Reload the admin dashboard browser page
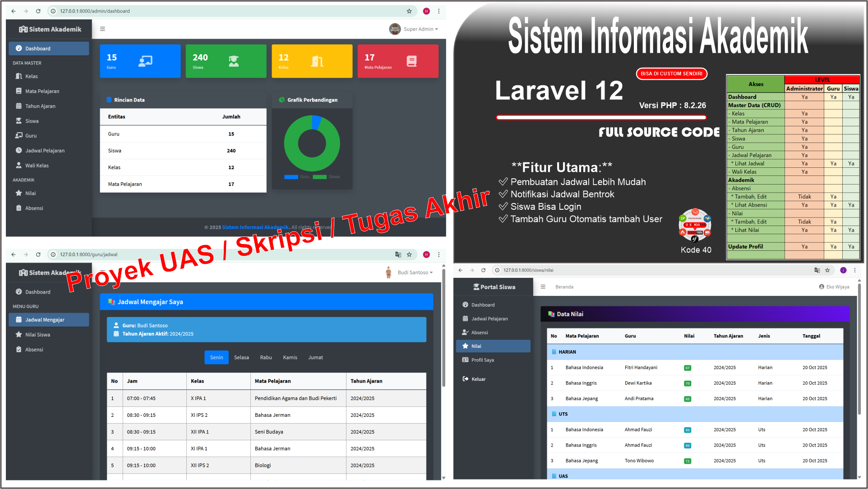Viewport: 868px width, 489px height. point(38,11)
